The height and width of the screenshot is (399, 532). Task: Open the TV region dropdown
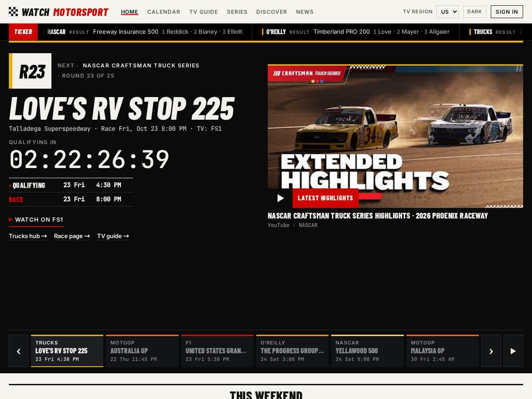click(x=447, y=12)
